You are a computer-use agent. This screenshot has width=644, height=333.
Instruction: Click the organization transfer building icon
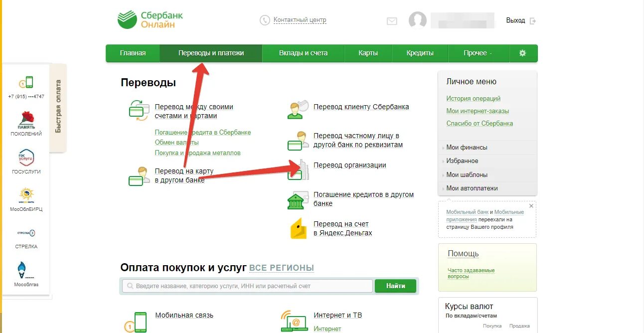tap(298, 170)
